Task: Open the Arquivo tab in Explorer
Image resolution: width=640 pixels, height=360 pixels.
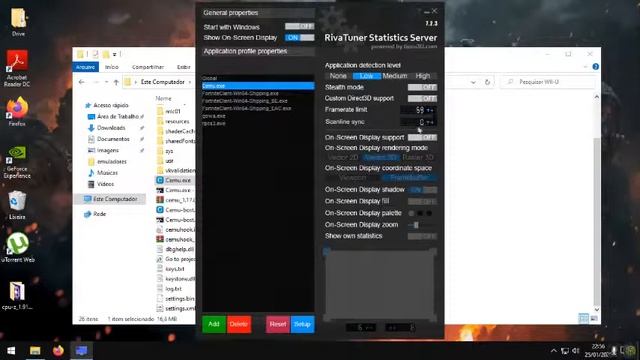Action: (x=86, y=67)
